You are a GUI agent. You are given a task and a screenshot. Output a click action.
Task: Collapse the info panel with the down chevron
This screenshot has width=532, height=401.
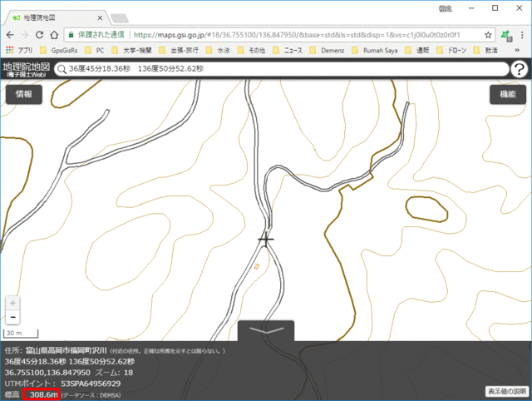coord(266,330)
